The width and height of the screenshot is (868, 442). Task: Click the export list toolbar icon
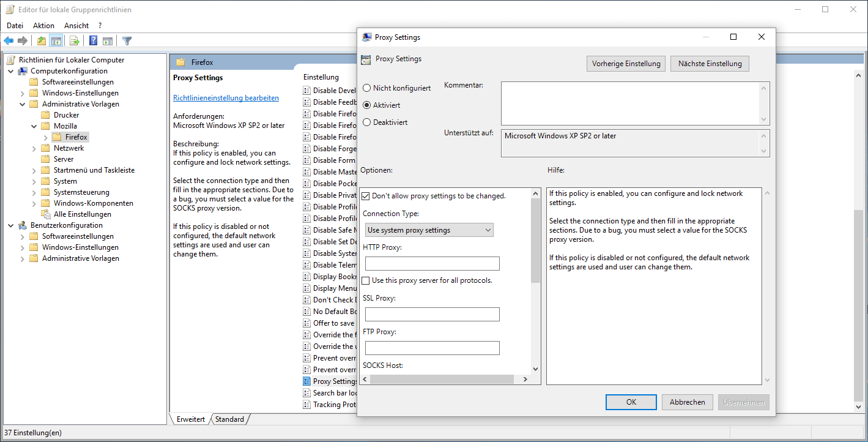pos(75,41)
